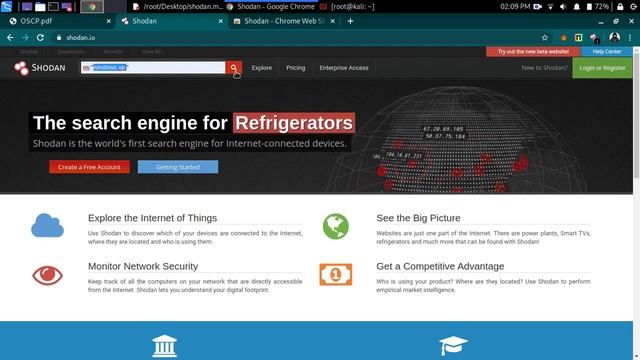Click the battery 72% indicator

click(598, 7)
